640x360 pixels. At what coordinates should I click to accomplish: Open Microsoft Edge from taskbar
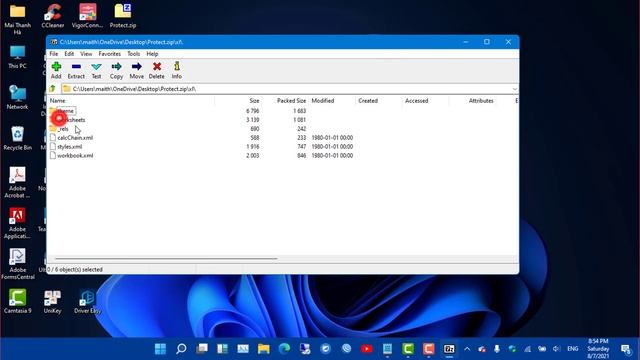[x=284, y=349]
